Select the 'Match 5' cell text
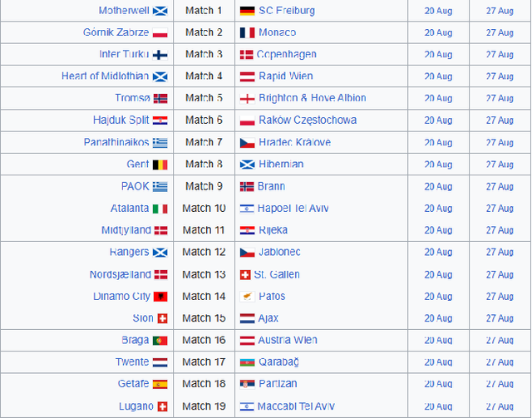 204,98
